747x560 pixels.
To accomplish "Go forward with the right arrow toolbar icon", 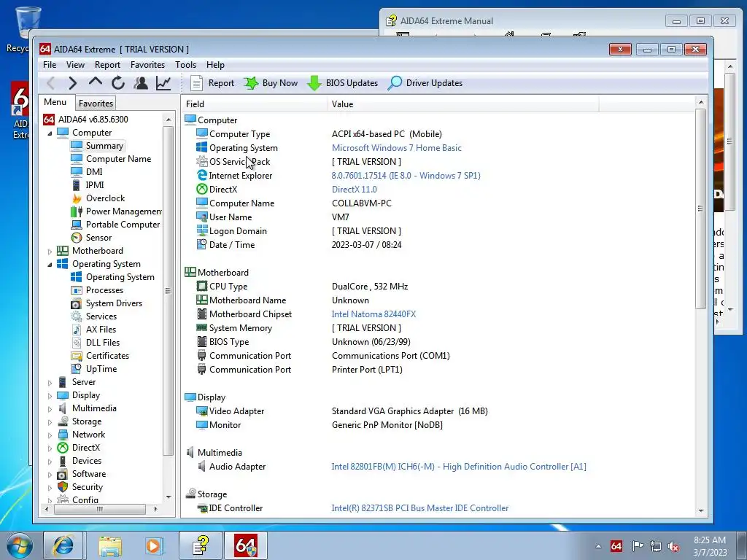I will click(73, 83).
